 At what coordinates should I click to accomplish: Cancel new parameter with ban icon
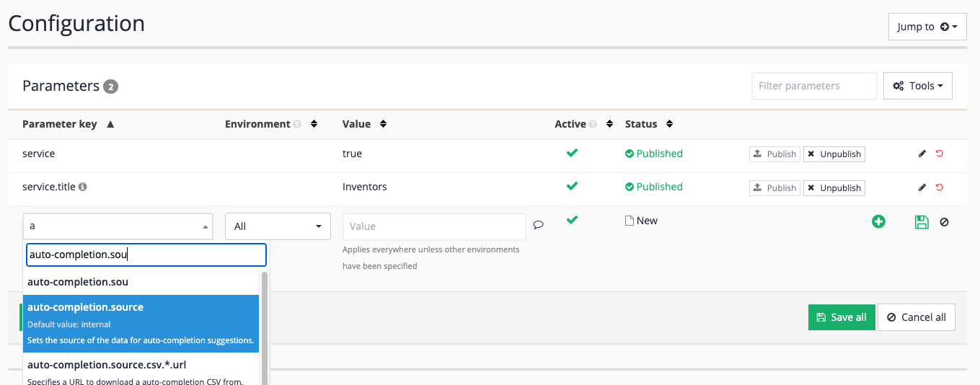pyautogui.click(x=944, y=222)
